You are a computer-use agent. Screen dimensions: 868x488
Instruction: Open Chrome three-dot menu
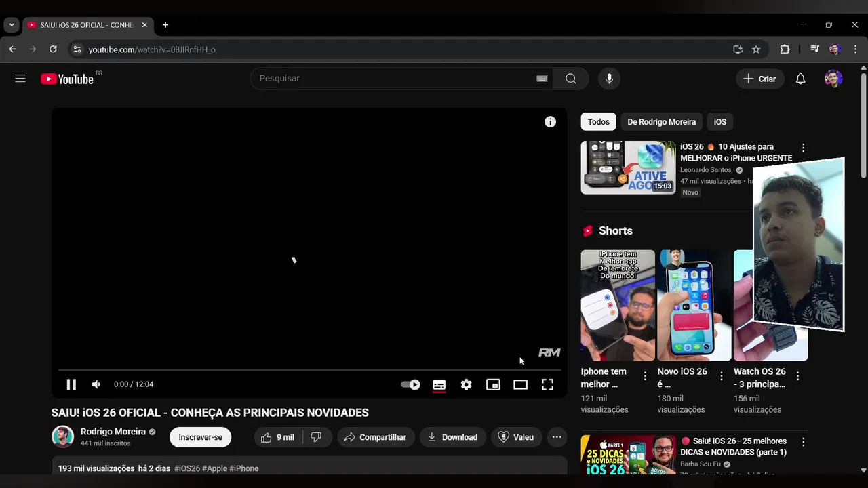tap(856, 49)
